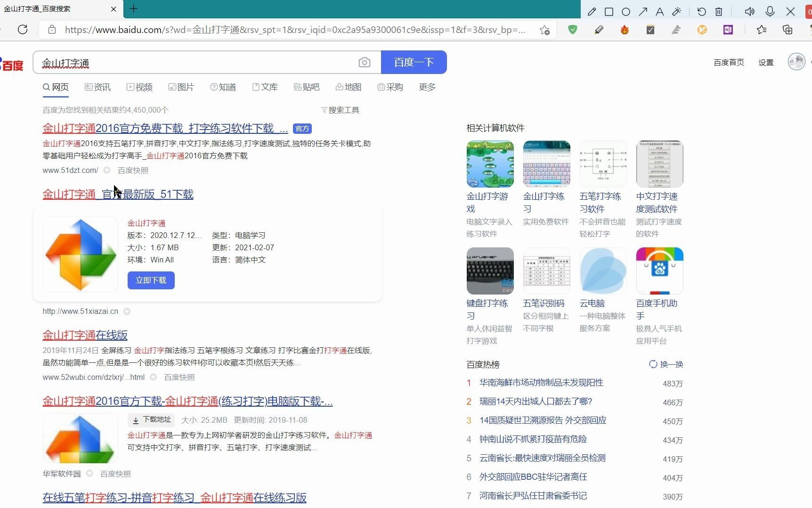Open 设置 menu

click(766, 62)
